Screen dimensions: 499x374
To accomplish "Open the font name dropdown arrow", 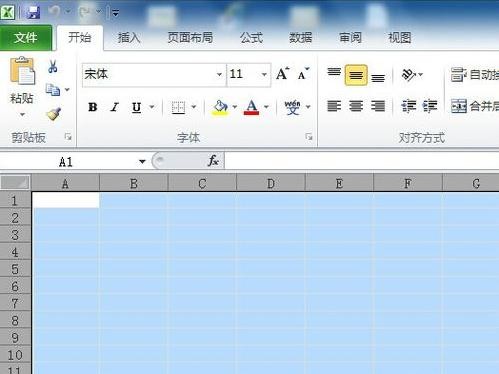I will (x=219, y=74).
